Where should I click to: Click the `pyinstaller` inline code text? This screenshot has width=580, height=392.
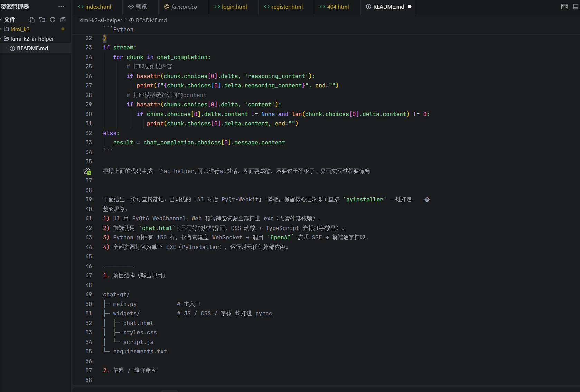click(x=365, y=199)
